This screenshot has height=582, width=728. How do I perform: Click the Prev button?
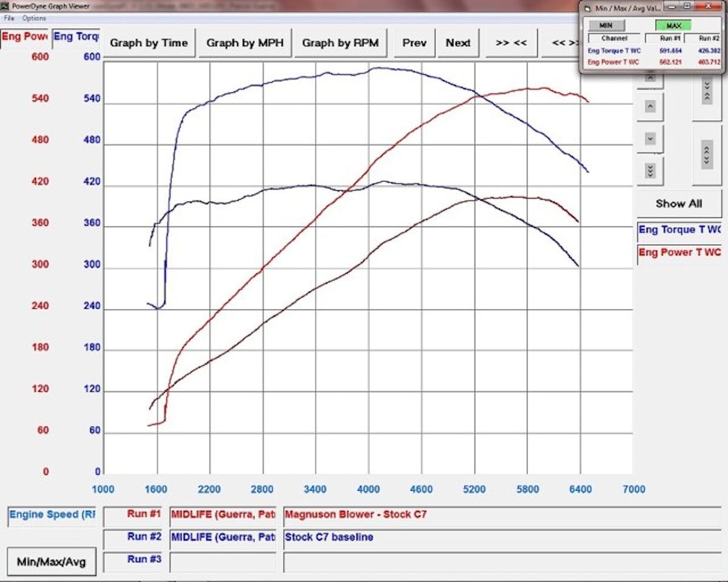point(414,43)
